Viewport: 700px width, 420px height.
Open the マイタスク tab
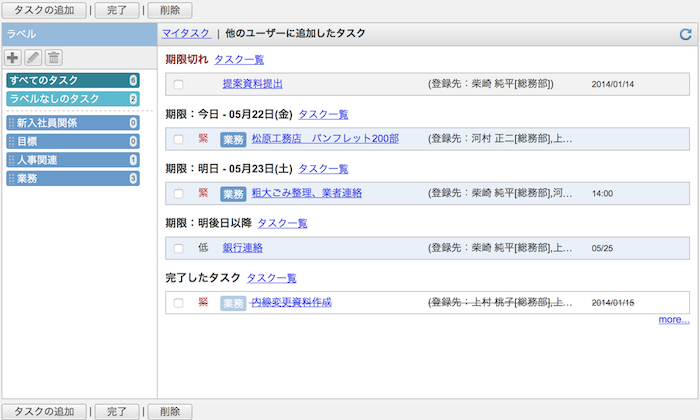(x=186, y=33)
